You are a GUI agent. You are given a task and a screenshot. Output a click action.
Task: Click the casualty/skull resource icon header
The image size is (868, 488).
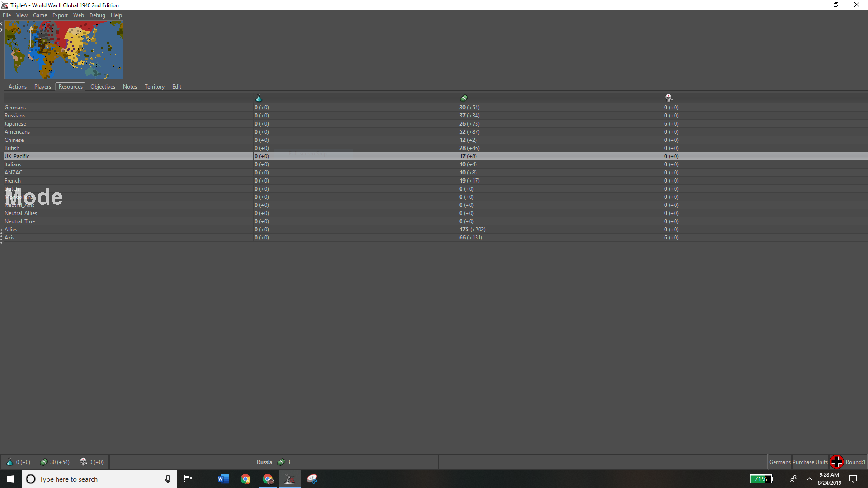point(668,97)
